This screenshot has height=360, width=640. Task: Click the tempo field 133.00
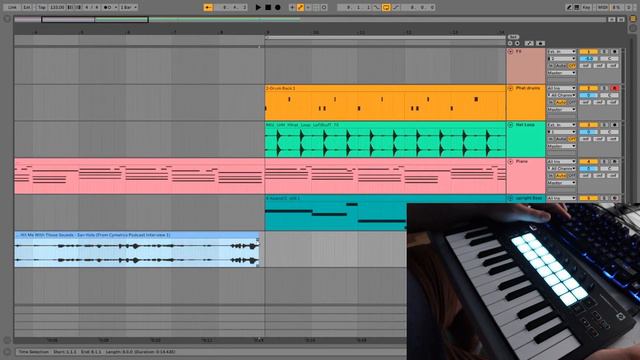tap(57, 7)
